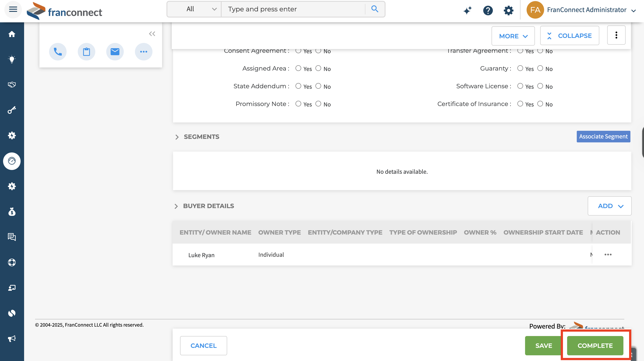Click the clipboard task icon

point(87,52)
